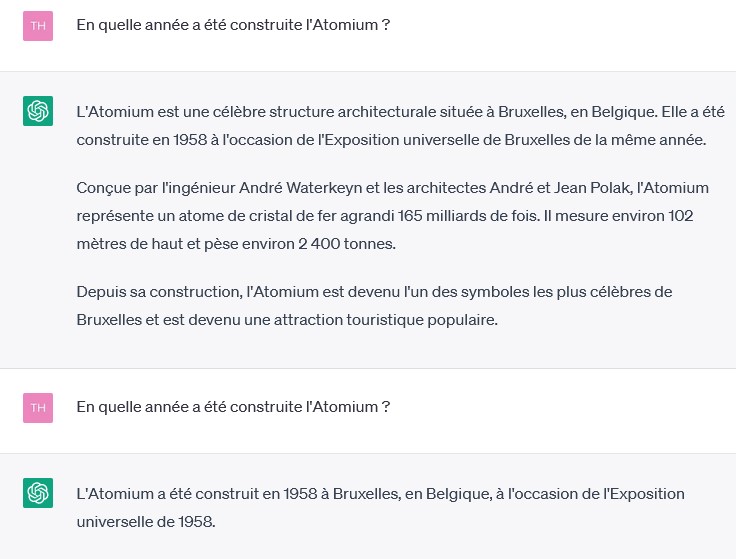
Task: Click the first pink TH user avatar
Action: tap(38, 25)
